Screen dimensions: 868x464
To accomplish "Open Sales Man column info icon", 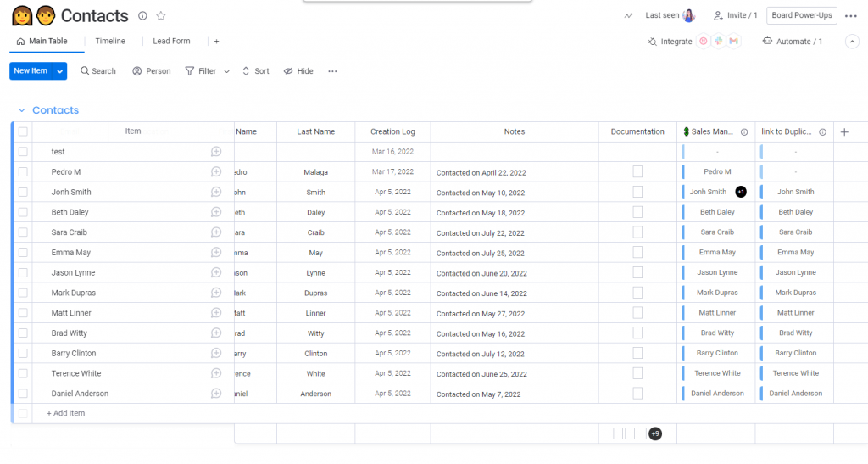I will (x=744, y=131).
